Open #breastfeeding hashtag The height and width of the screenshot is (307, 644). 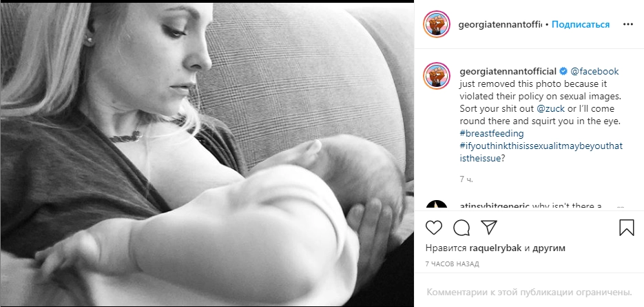pyautogui.click(x=492, y=133)
